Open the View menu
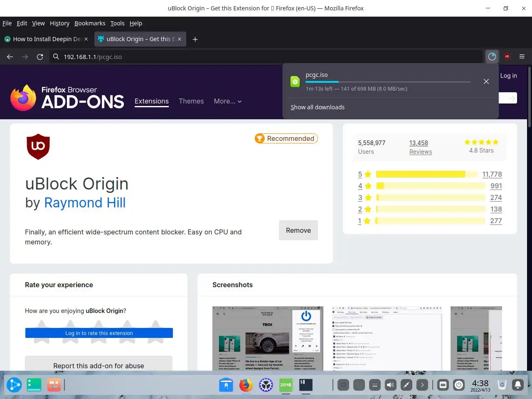Screen dimensions: 532x399 click(38, 23)
